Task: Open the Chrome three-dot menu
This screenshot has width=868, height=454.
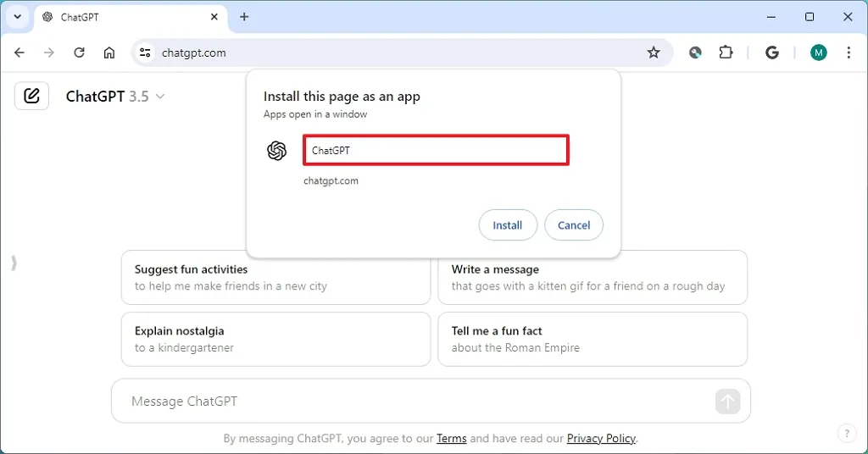Action: click(x=849, y=53)
